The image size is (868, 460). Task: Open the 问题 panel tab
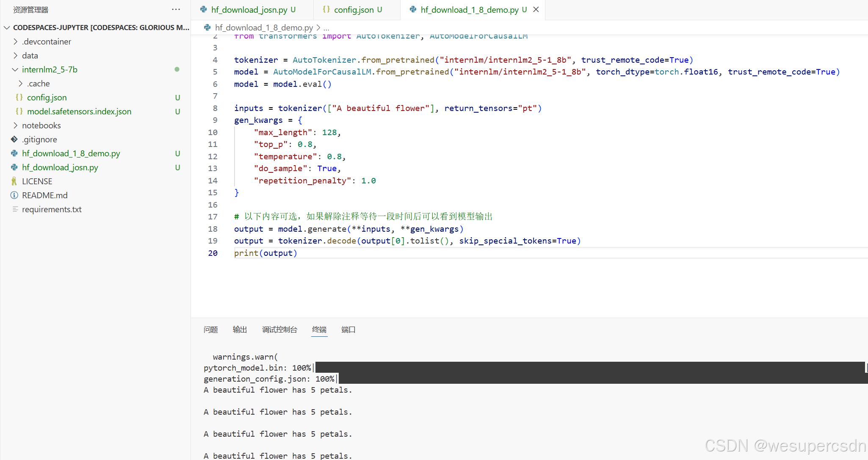point(210,330)
